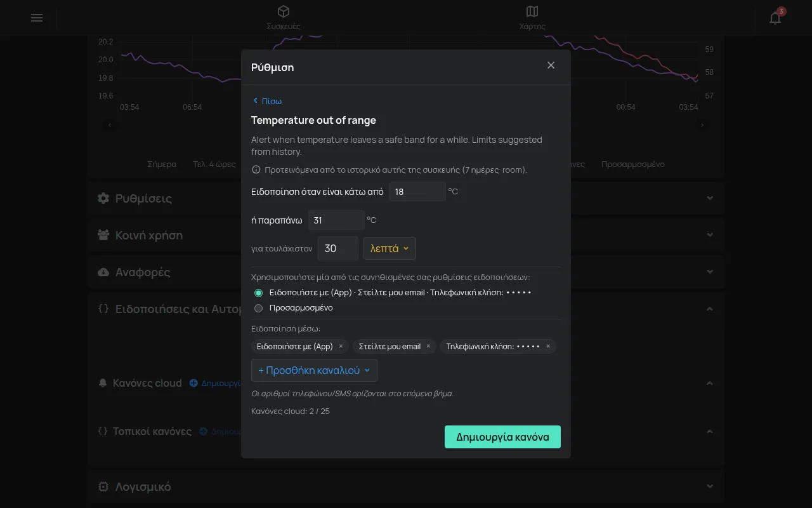Click the Κανόνες cloud bell icon
Image resolution: width=812 pixels, height=508 pixels.
(x=103, y=383)
